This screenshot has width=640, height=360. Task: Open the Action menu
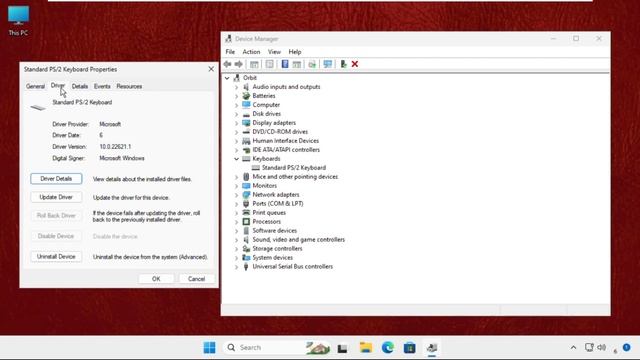(x=251, y=52)
